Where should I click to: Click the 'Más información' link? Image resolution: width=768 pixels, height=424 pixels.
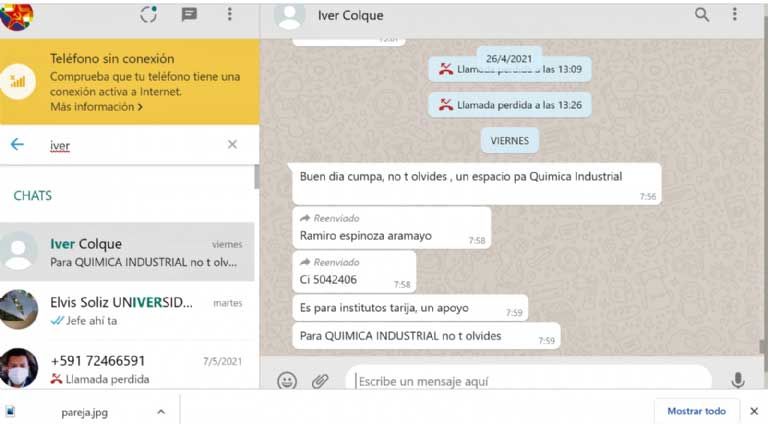(x=96, y=107)
